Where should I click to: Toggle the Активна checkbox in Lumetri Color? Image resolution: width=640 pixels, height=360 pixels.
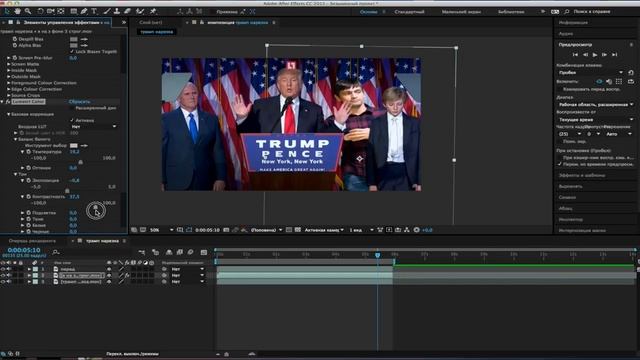tap(72, 120)
